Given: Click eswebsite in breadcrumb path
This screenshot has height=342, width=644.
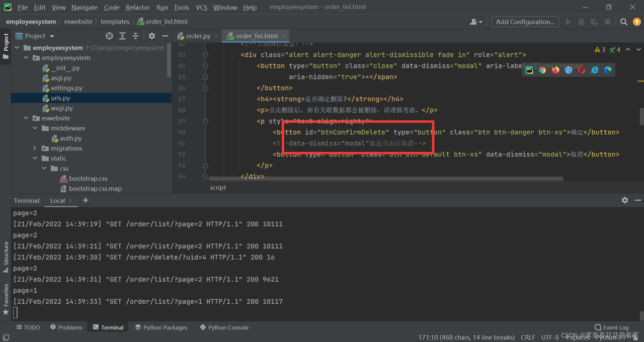Looking at the screenshot, I should [78, 22].
